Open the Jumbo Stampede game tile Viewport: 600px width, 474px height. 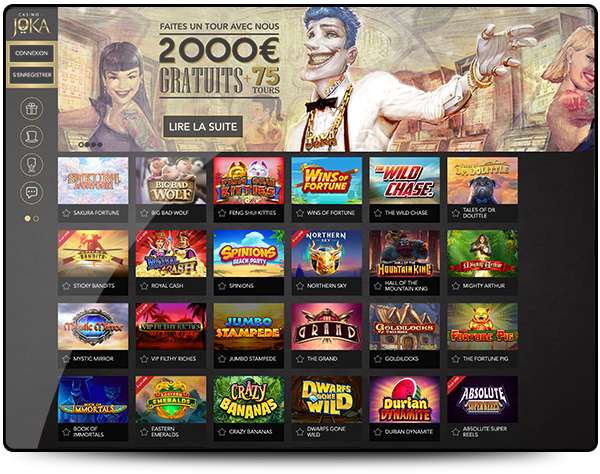[249, 327]
